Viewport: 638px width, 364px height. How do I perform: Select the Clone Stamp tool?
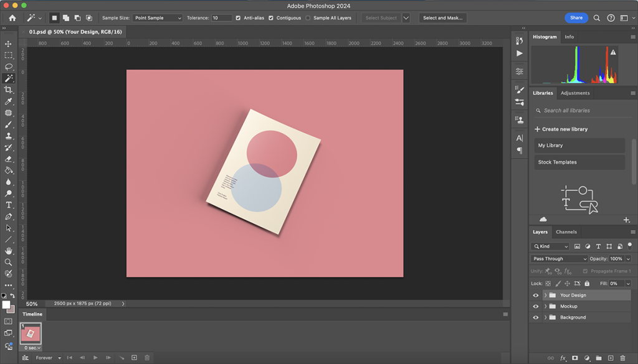point(9,136)
